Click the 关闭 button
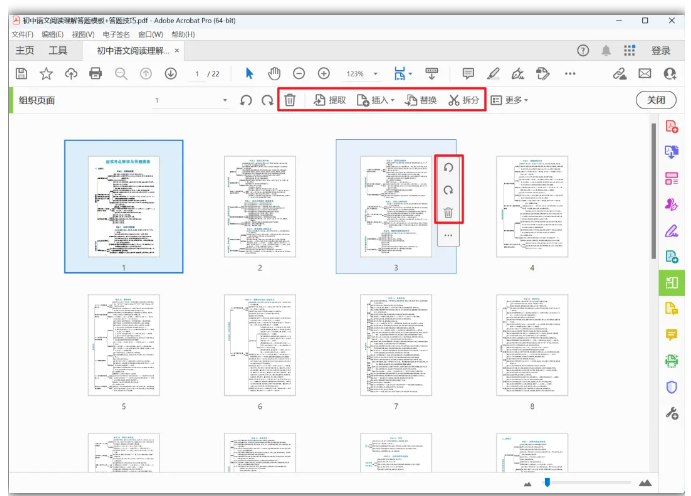This screenshot has height=496, width=691. pos(656,100)
